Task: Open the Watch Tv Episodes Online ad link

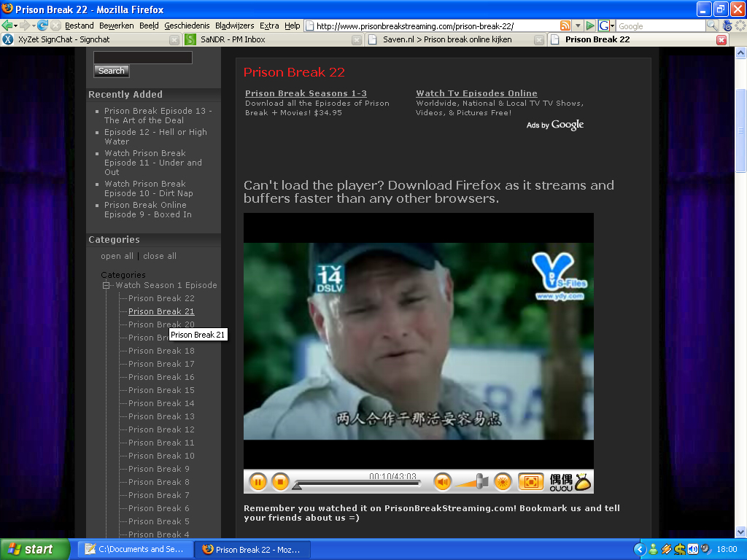Action: point(476,93)
